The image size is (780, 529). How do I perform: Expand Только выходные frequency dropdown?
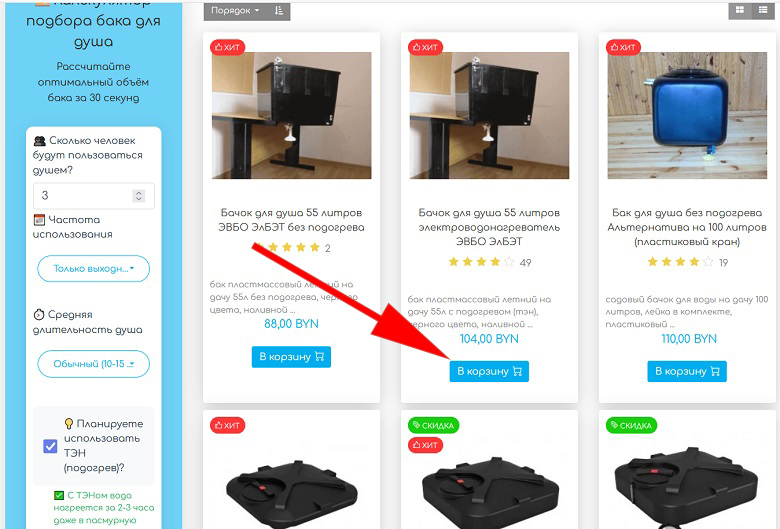(94, 269)
